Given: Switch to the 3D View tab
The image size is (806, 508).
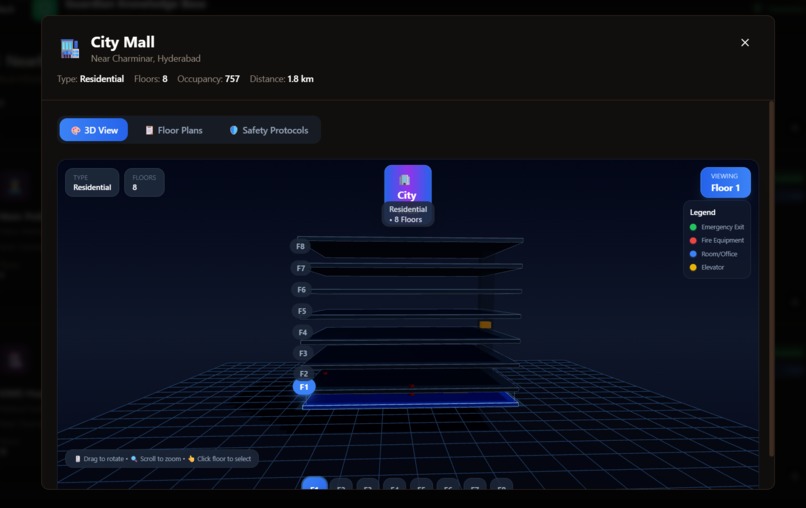Looking at the screenshot, I should (x=94, y=130).
